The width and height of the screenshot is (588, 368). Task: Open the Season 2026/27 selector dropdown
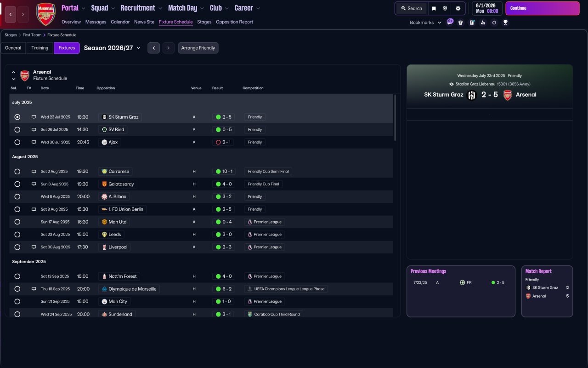point(112,48)
